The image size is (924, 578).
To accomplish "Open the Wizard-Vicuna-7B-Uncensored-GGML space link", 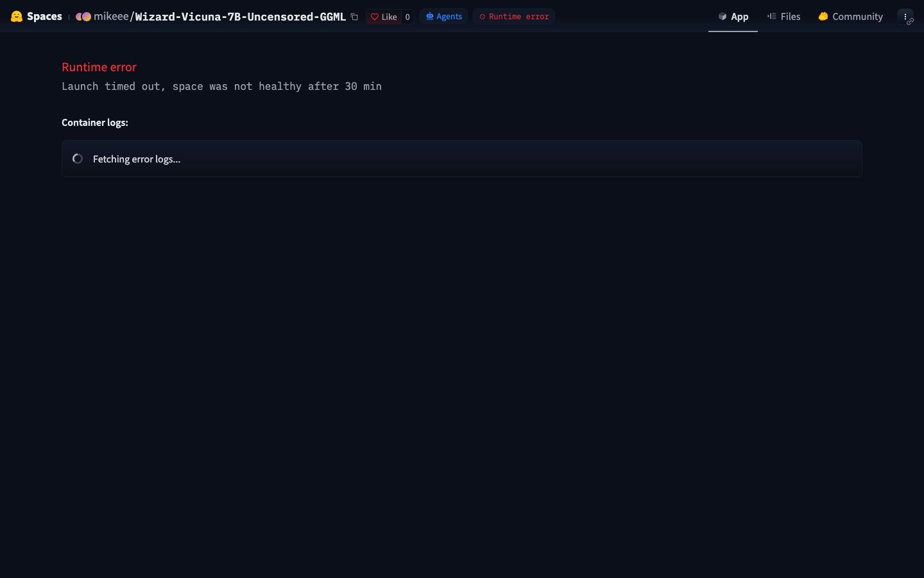I will pos(241,17).
